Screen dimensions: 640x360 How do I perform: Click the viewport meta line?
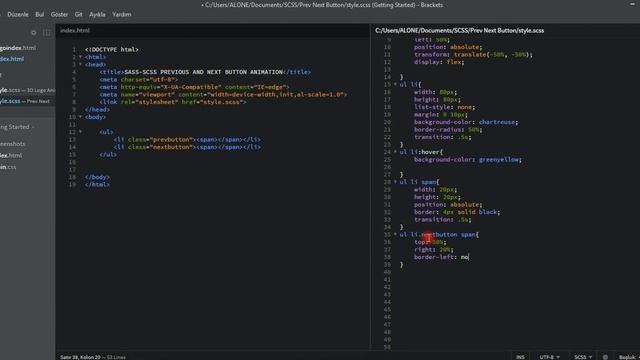223,95
